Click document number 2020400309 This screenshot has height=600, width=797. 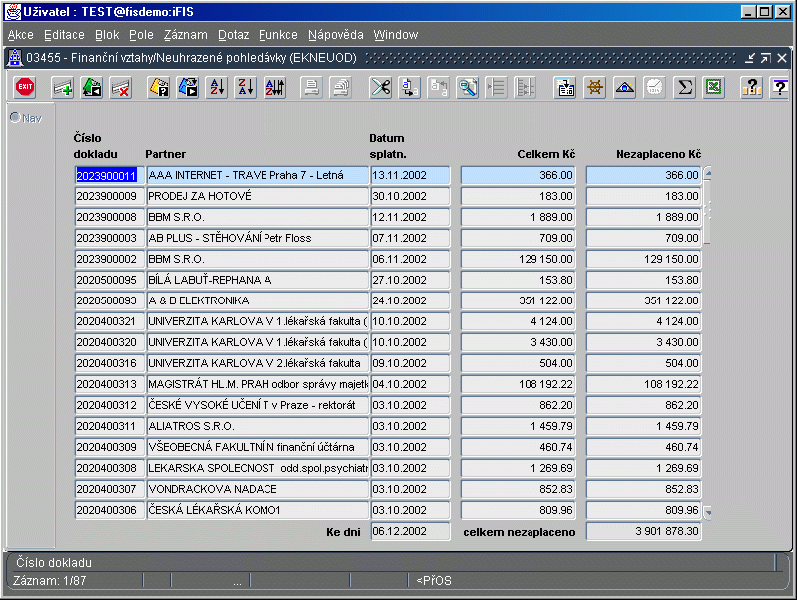pos(109,447)
